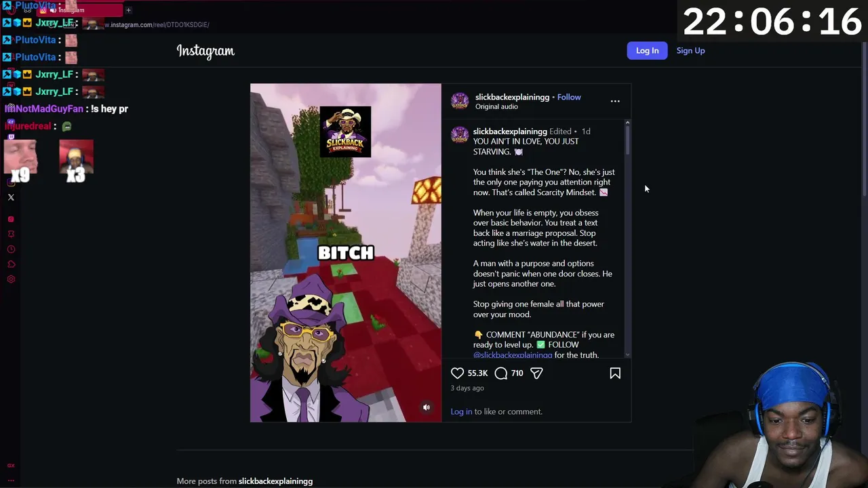Click Log in to like or comment
The width and height of the screenshot is (868, 488).
[x=461, y=411]
